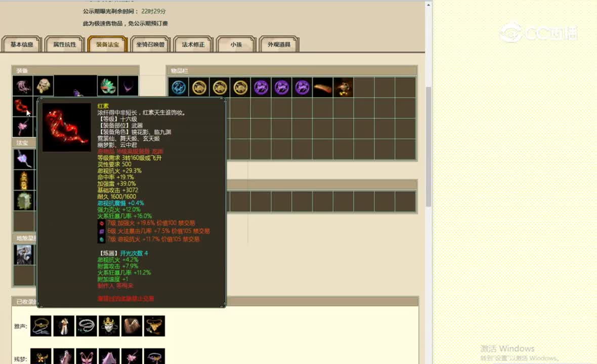Viewport: 597px width, 364px height.
Task: Click the 雅声 row label
Action: click(x=21, y=326)
